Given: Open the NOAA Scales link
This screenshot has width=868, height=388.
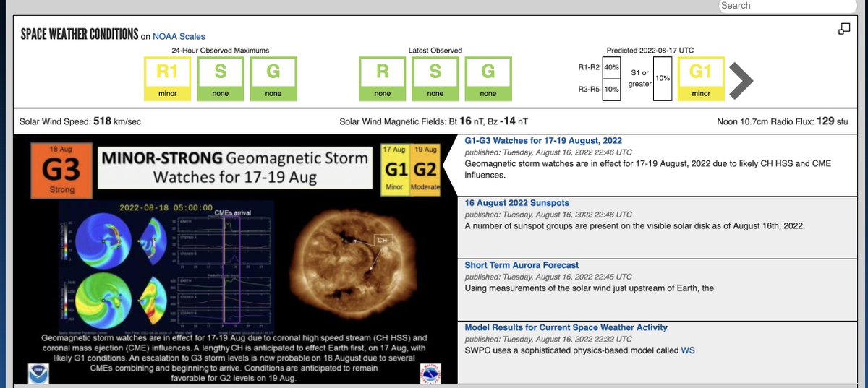Looking at the screenshot, I should (179, 36).
